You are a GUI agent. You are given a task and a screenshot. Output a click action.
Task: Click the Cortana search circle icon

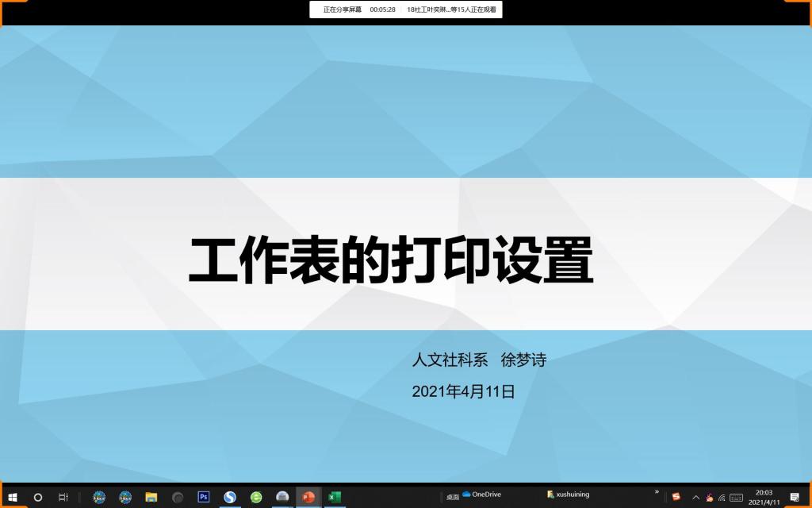tap(38, 497)
